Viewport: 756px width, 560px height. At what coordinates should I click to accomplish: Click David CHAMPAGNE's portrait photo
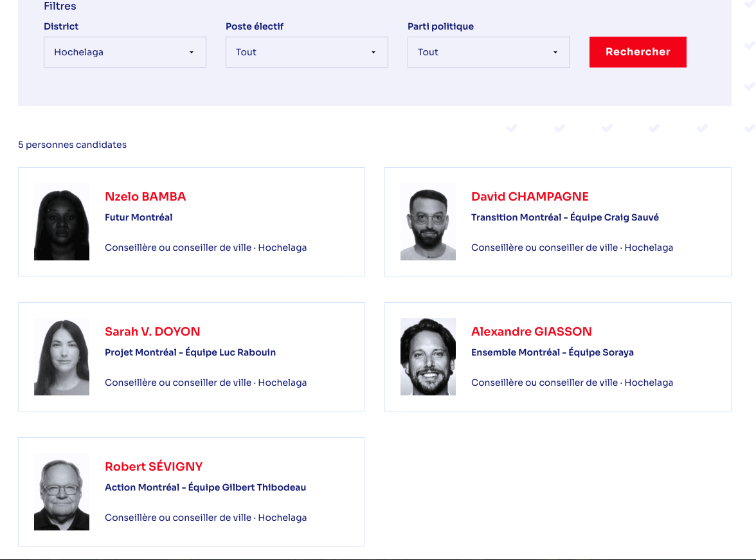point(428,222)
